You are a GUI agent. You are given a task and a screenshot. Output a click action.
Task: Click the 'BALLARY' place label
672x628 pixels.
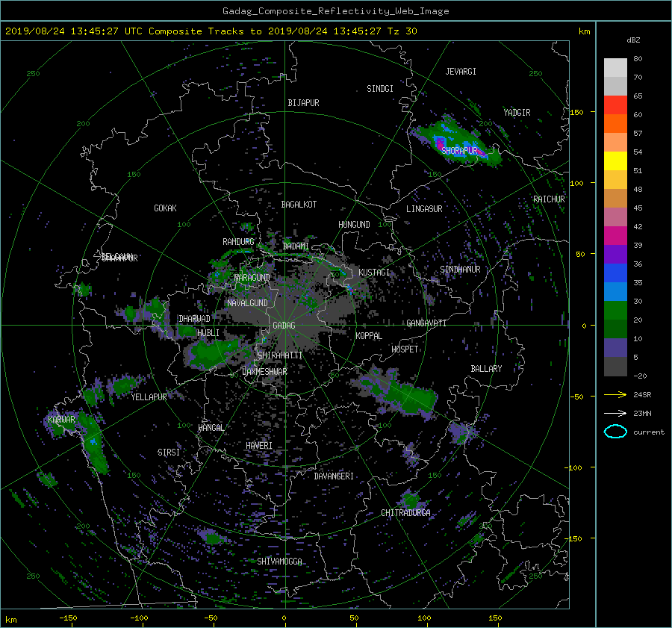486,369
